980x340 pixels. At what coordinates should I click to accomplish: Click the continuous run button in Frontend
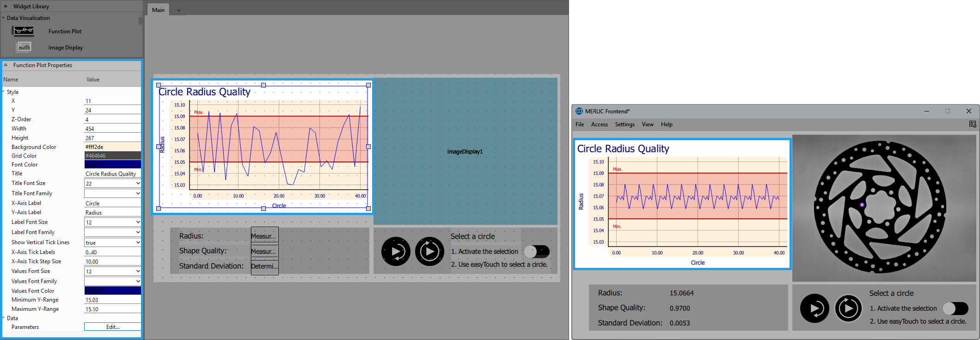tap(848, 309)
